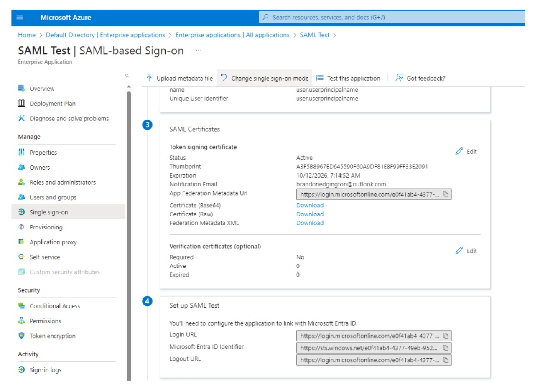This screenshot has height=392, width=535.
Task: Collapse the left sidebar with double chevron
Action: point(127,76)
